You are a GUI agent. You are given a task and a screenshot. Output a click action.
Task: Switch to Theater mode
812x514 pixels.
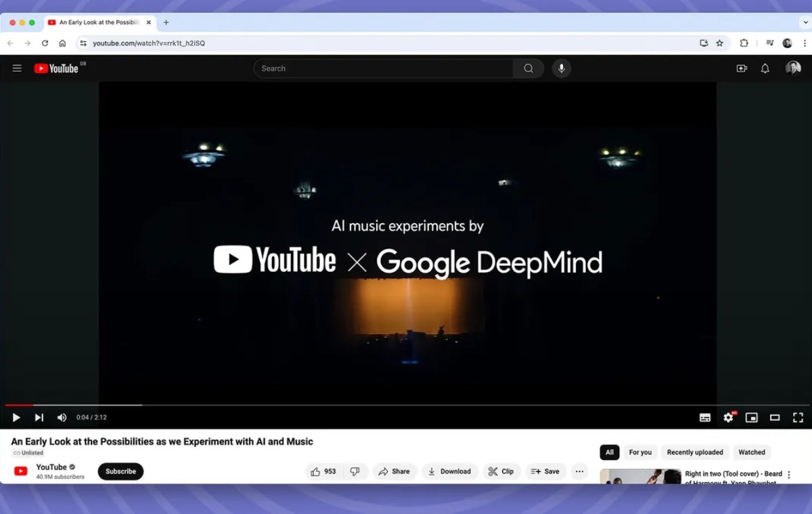pos(775,417)
